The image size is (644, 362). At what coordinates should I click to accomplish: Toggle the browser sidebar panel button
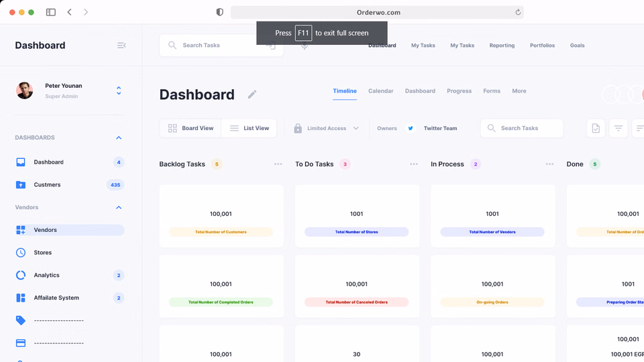tap(50, 12)
